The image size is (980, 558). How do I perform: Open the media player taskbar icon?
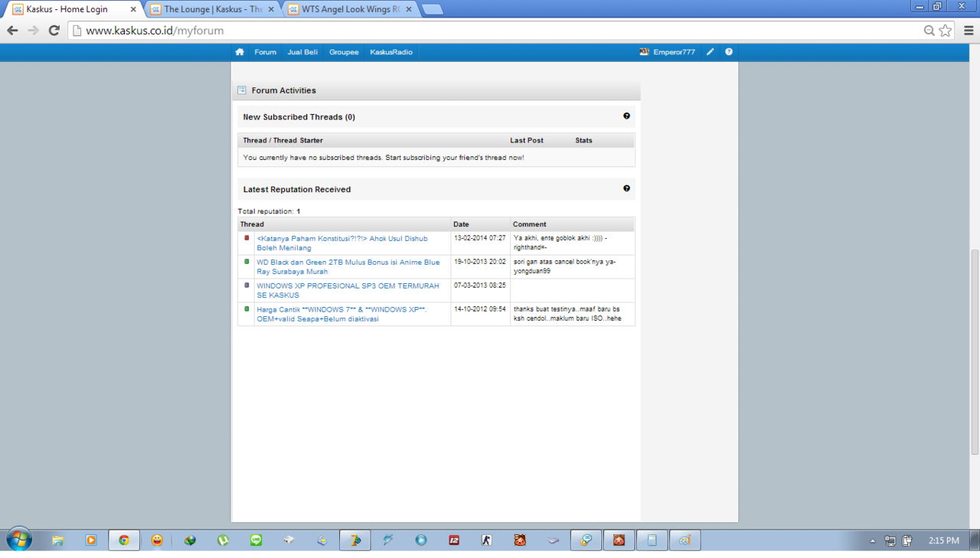[90, 540]
